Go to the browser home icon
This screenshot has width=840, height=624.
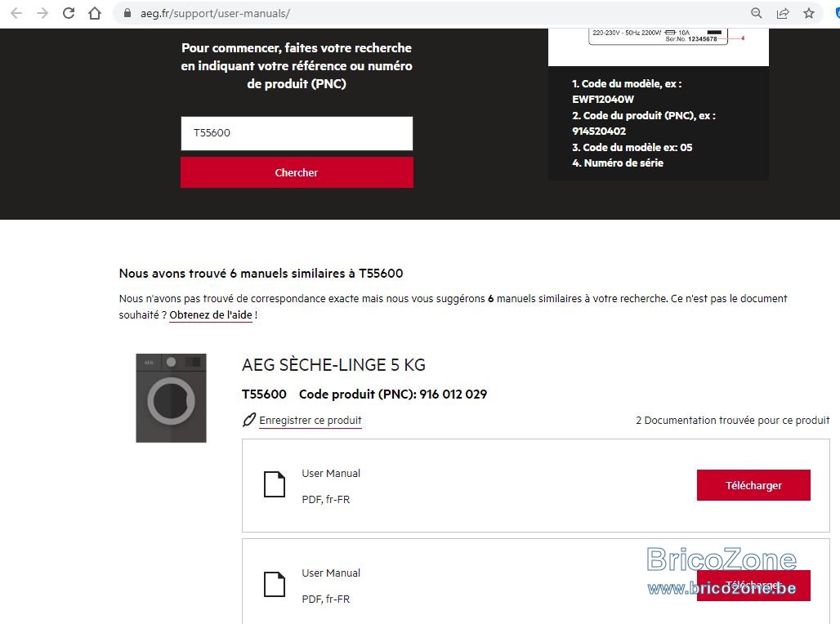point(95,13)
